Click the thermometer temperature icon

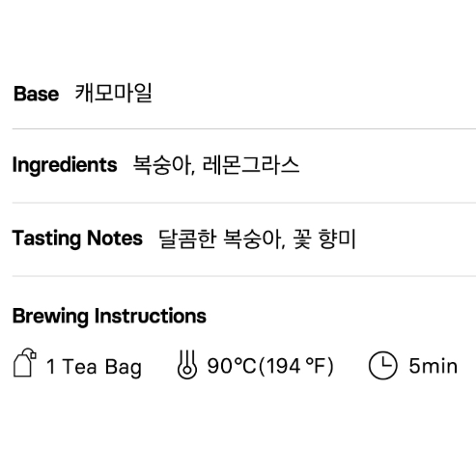pyautogui.click(x=187, y=364)
